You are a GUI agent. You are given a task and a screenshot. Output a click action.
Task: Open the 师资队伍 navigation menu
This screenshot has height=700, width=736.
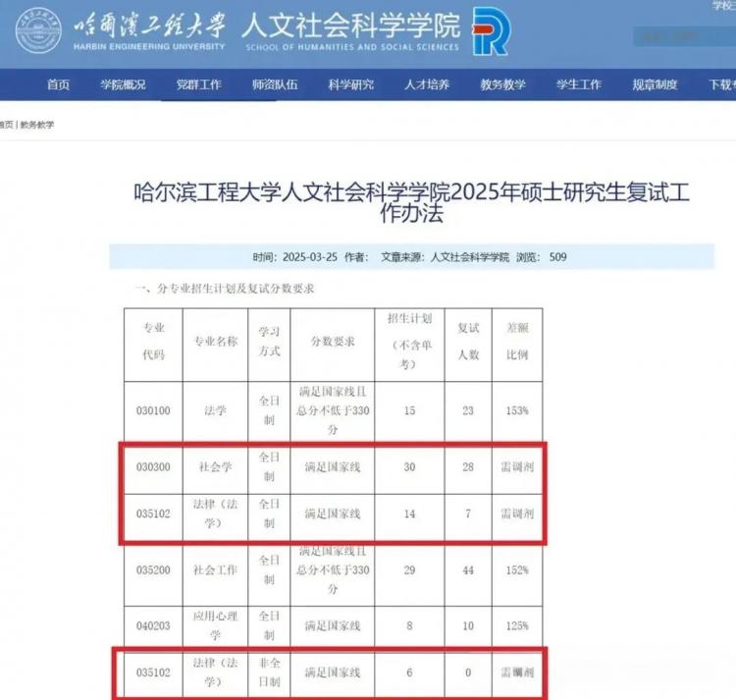275,84
